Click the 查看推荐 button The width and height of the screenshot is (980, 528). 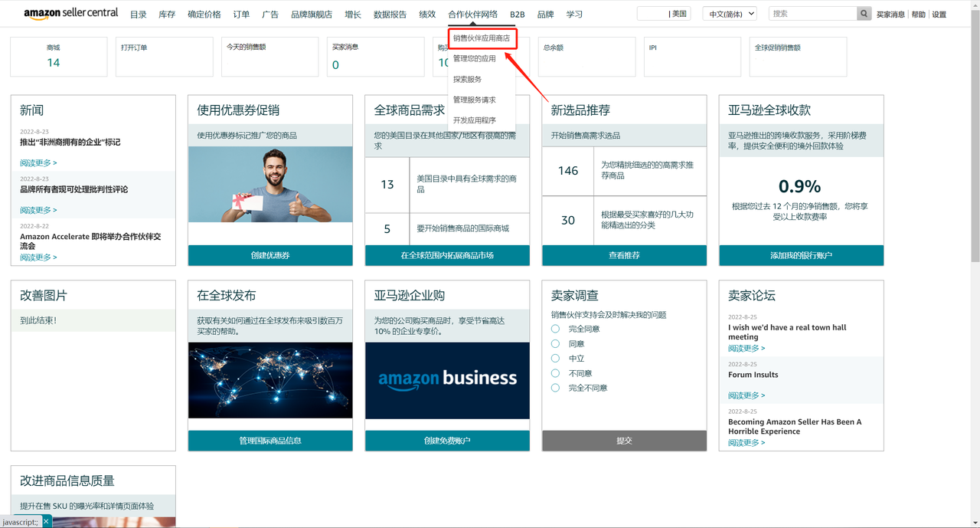624,255
